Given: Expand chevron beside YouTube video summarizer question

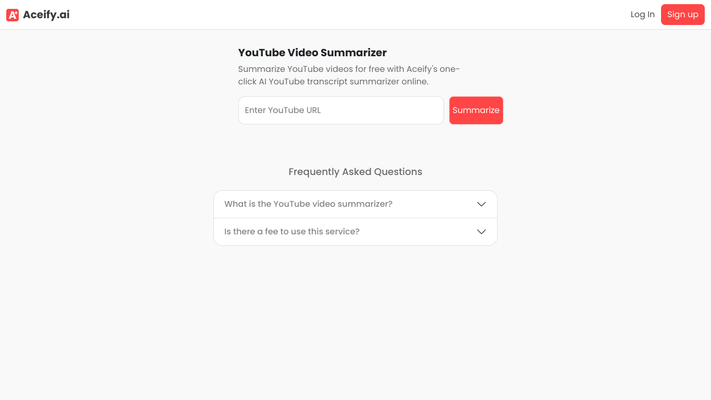Looking at the screenshot, I should [481, 204].
